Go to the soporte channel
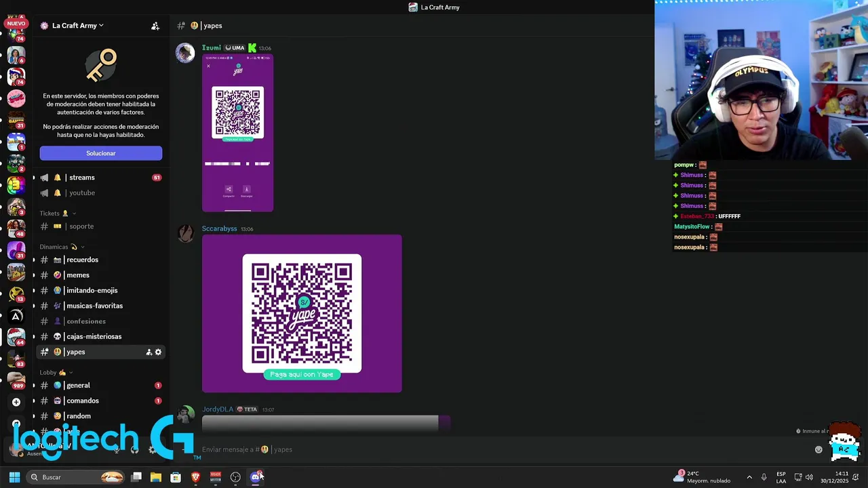868x488 pixels. (100, 226)
